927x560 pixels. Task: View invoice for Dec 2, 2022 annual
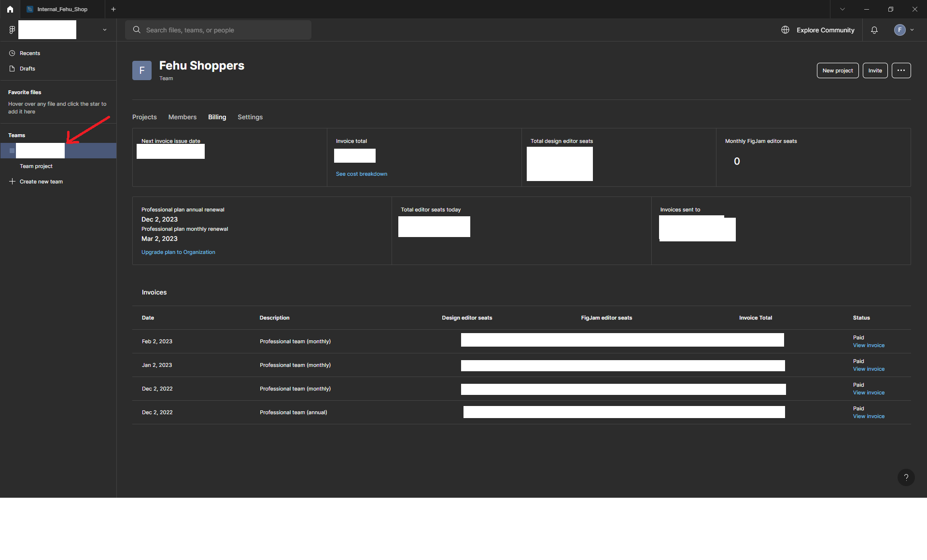click(869, 416)
